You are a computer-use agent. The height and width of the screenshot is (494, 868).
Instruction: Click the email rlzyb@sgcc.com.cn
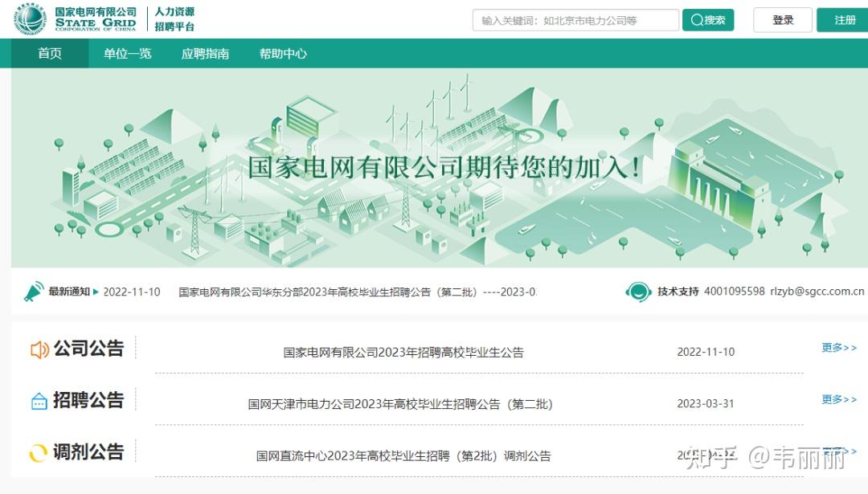(817, 291)
